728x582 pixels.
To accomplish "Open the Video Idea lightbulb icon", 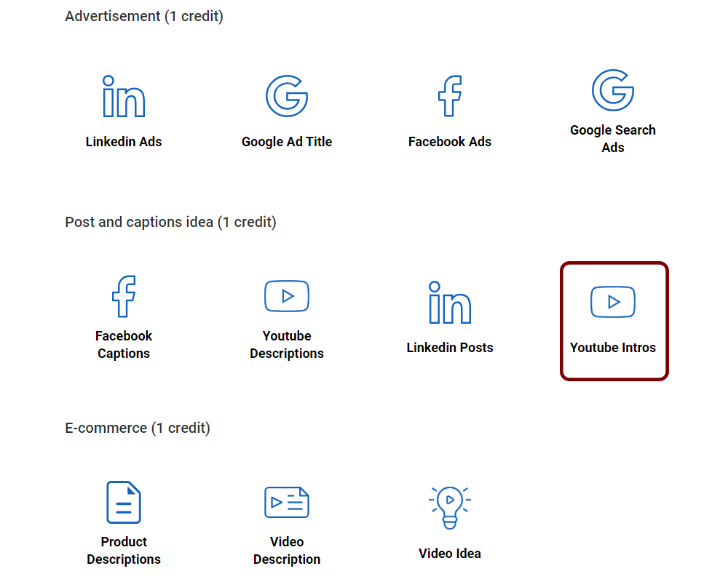I will coord(450,508).
